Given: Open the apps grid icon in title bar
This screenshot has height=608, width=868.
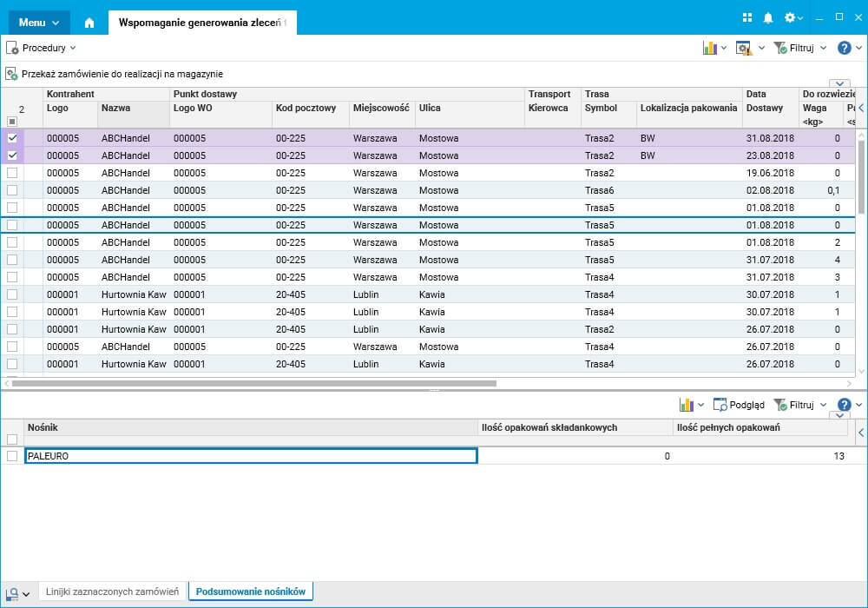Looking at the screenshot, I should pyautogui.click(x=747, y=18).
